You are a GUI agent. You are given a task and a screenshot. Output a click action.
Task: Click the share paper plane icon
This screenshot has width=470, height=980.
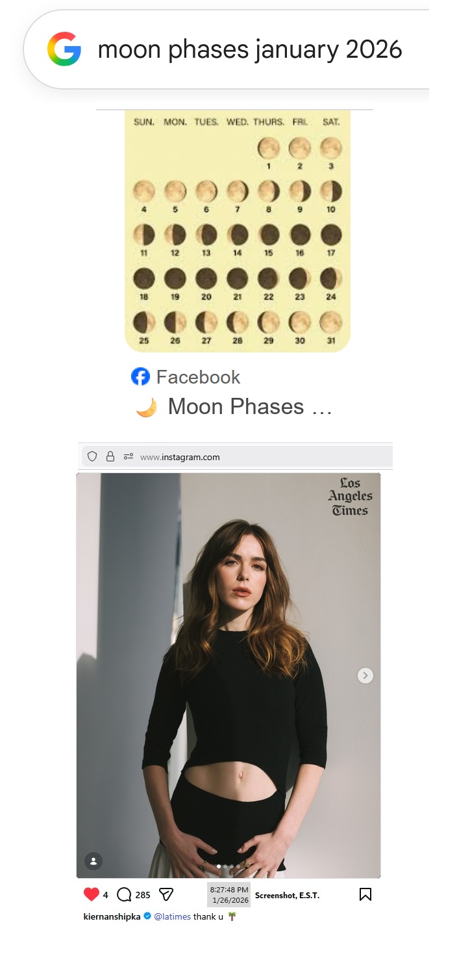(x=166, y=894)
